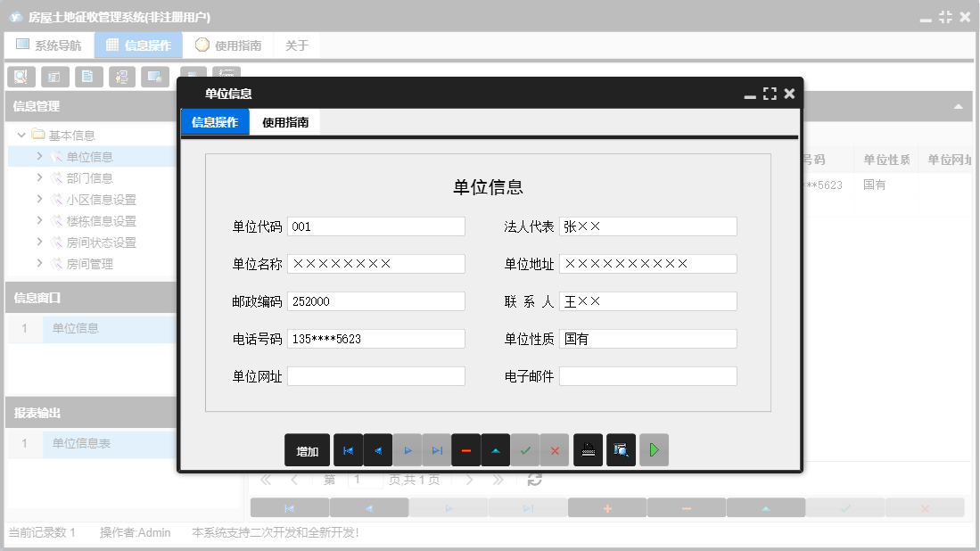
Task: Open the 关于 tab in the main window
Action: pyautogui.click(x=297, y=44)
